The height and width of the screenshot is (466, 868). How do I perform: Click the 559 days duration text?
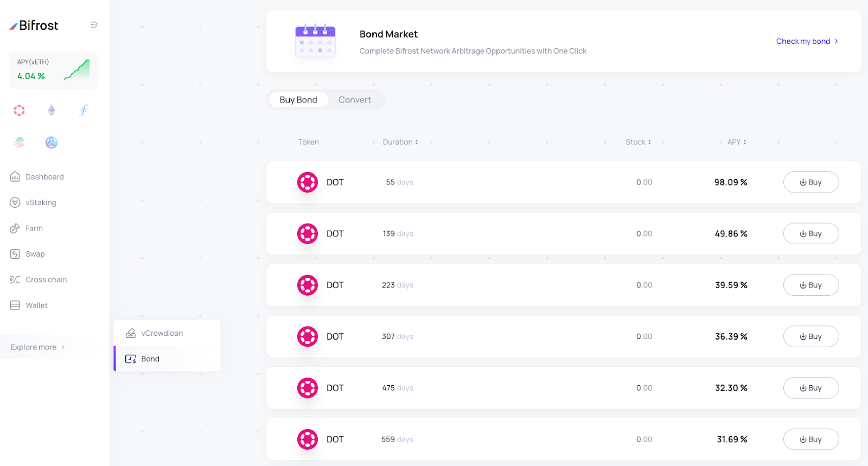coord(398,439)
